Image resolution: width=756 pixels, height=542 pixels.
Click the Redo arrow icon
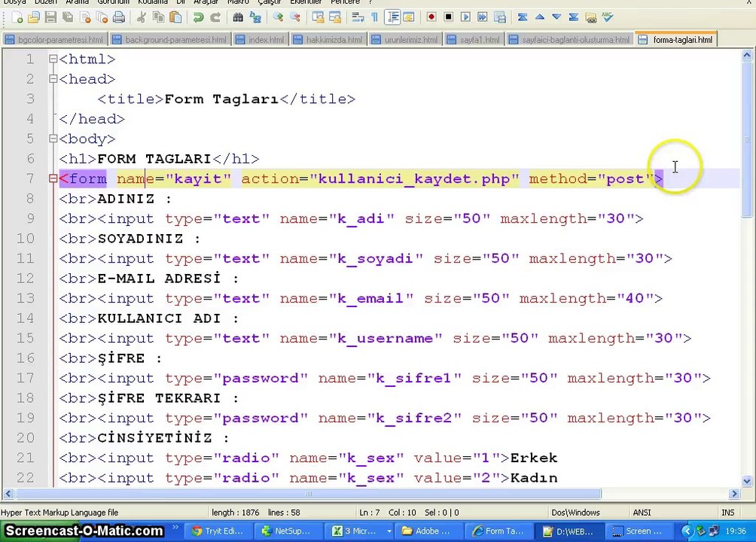pyautogui.click(x=215, y=18)
